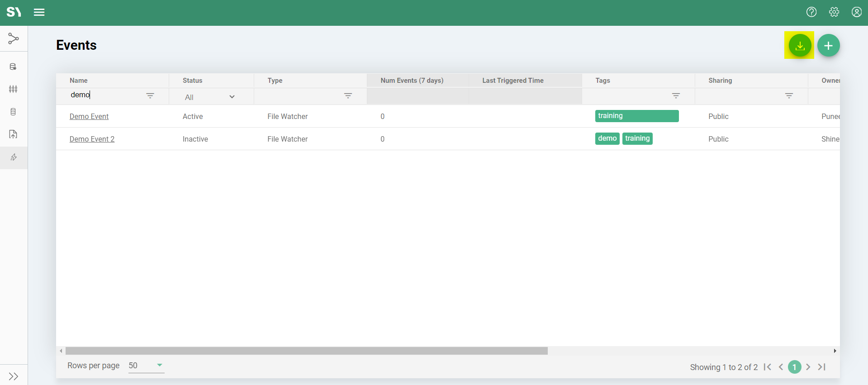The image size is (868, 385).
Task: Open the user account profile icon
Action: [x=856, y=12]
